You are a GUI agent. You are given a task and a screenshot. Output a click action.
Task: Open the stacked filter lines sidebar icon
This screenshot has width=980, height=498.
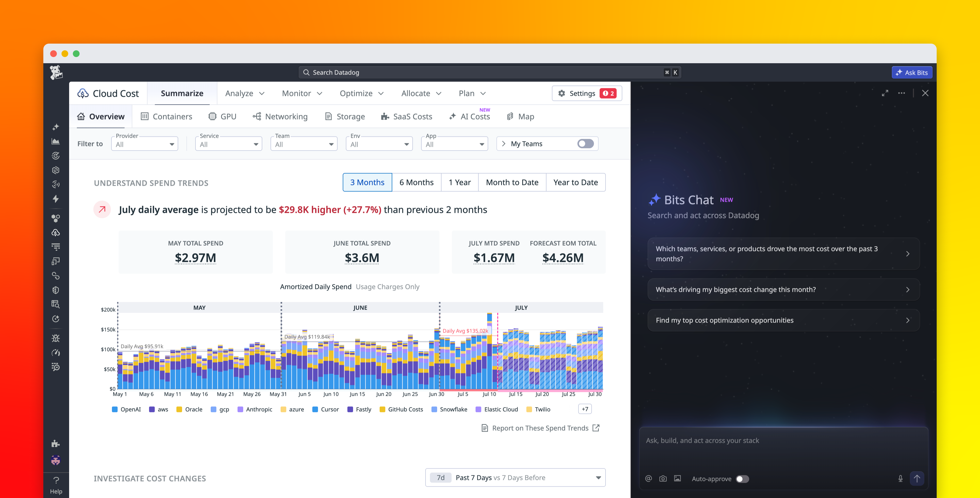click(55, 247)
